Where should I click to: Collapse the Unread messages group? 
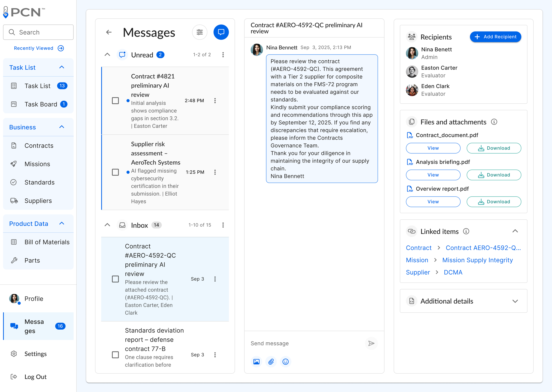coord(107,55)
